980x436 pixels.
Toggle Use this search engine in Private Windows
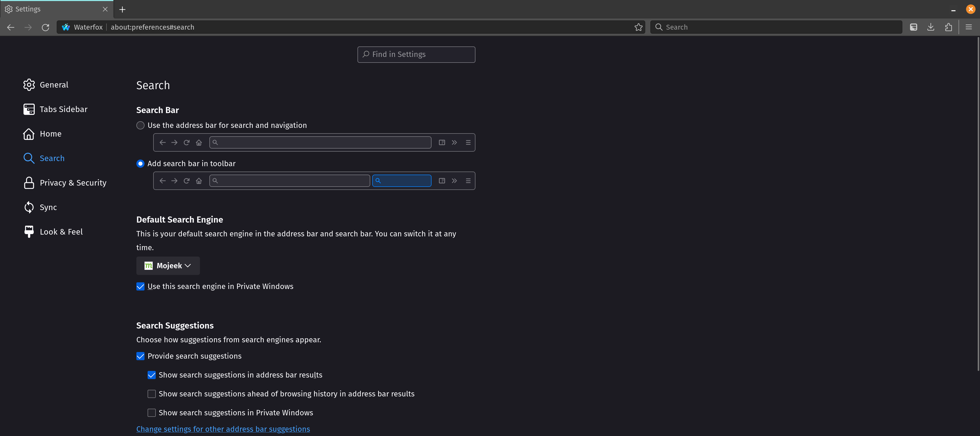140,286
